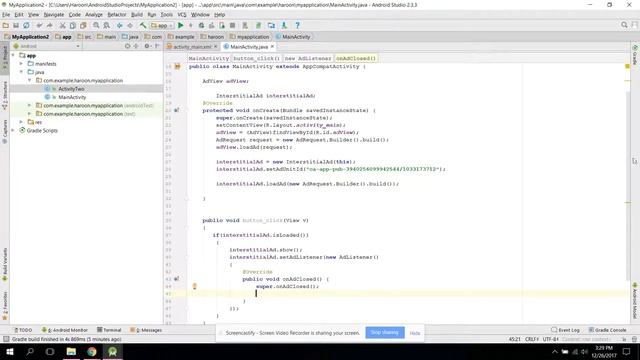This screenshot has height=360, width=640.
Task: Click the lightbulb intention icon in editor
Action: (195, 286)
